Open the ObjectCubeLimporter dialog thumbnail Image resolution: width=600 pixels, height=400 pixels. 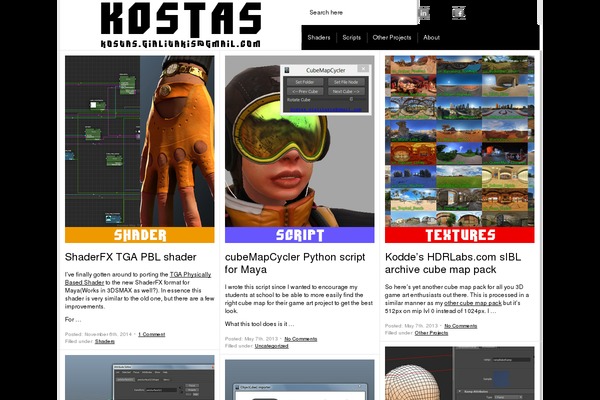(x=300, y=380)
